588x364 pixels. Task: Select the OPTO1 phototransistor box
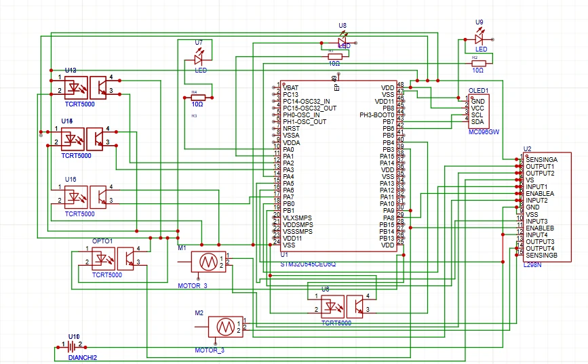125,258
